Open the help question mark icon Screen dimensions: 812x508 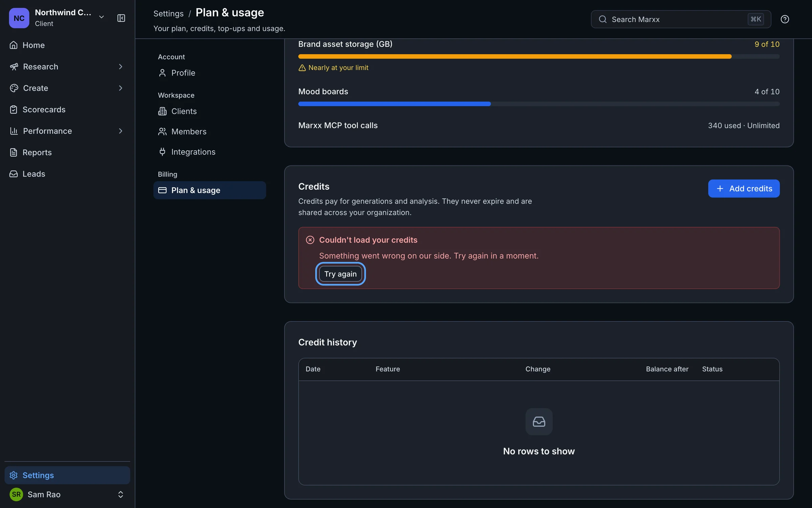click(x=785, y=19)
